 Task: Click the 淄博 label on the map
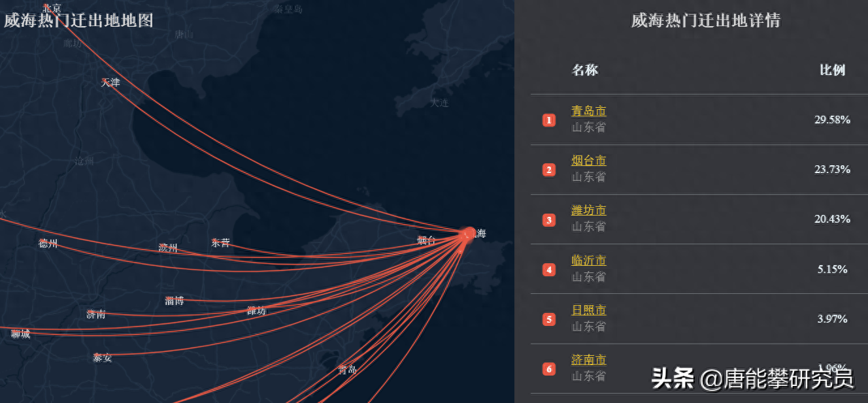[x=174, y=300]
